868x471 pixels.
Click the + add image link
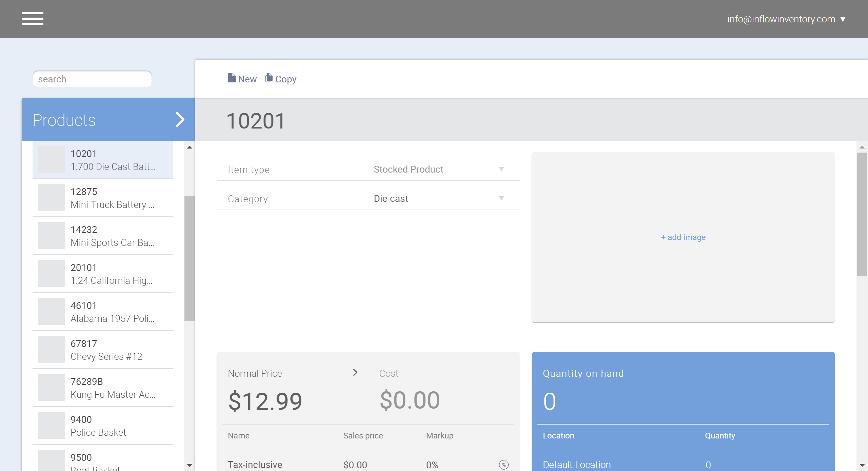coord(683,237)
